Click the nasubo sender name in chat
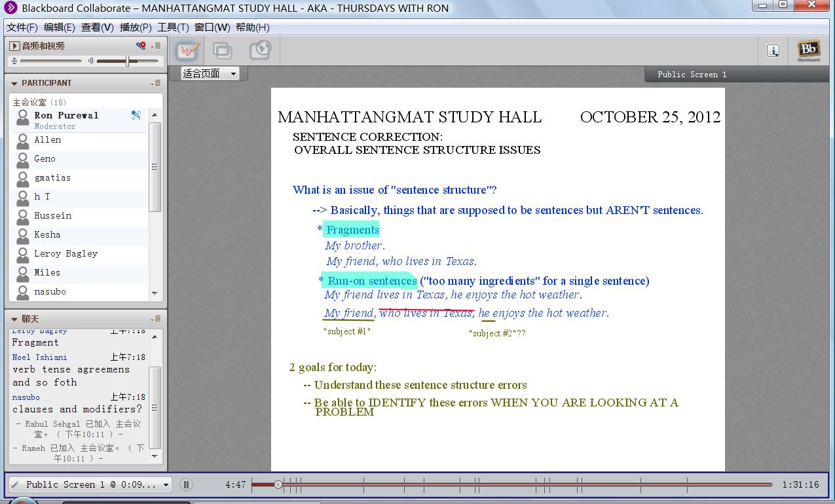 pyautogui.click(x=26, y=397)
